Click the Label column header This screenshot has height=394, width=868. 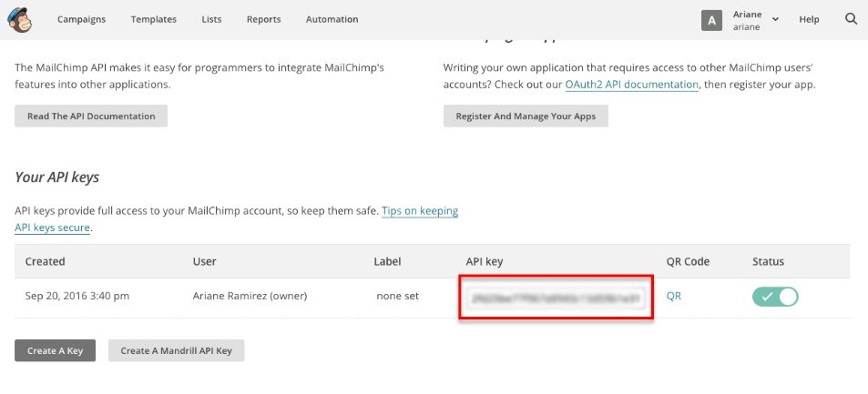click(x=387, y=262)
